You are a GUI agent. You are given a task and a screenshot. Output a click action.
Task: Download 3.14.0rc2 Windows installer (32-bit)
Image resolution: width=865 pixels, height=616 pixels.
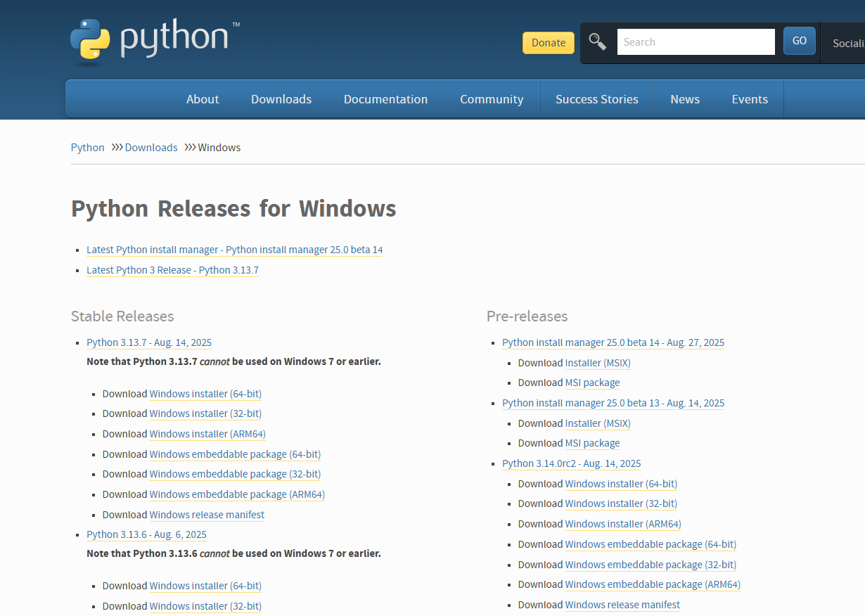(621, 503)
